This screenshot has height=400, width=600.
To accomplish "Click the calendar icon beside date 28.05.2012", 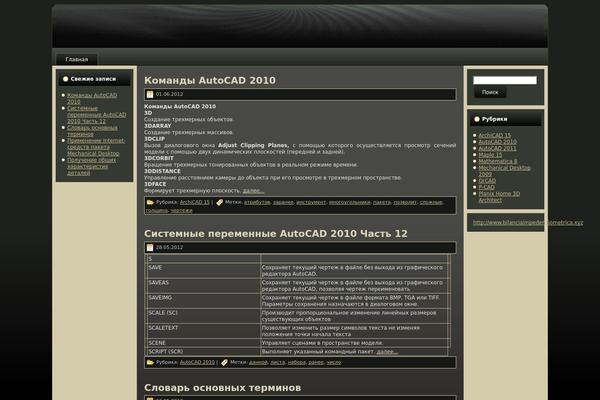I will click(x=150, y=247).
